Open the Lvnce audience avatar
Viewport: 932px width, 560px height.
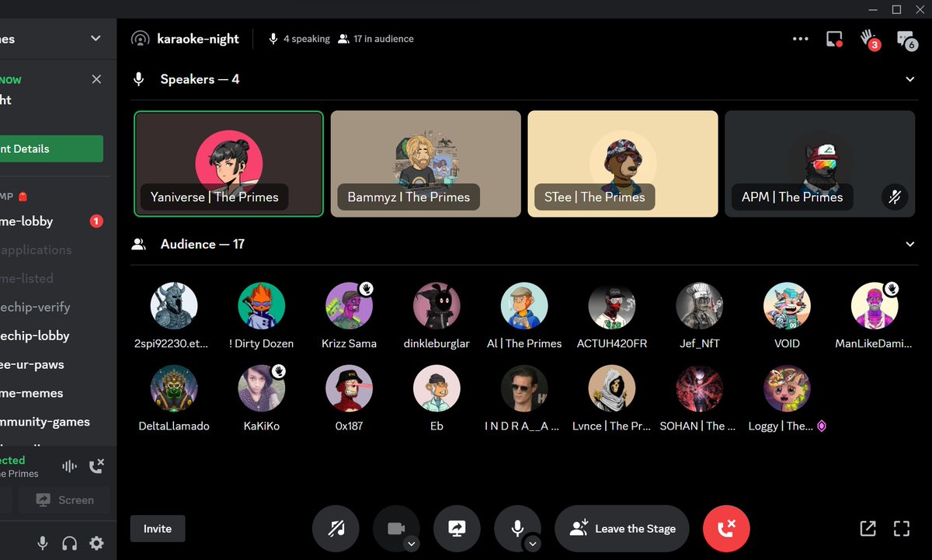(612, 388)
